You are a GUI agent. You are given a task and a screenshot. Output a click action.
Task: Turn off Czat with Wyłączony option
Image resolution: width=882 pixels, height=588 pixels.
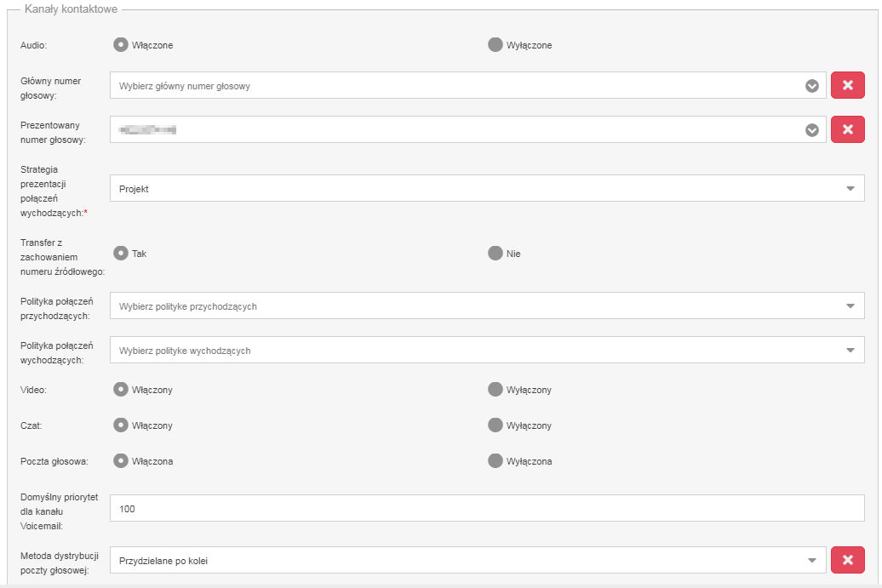495,425
